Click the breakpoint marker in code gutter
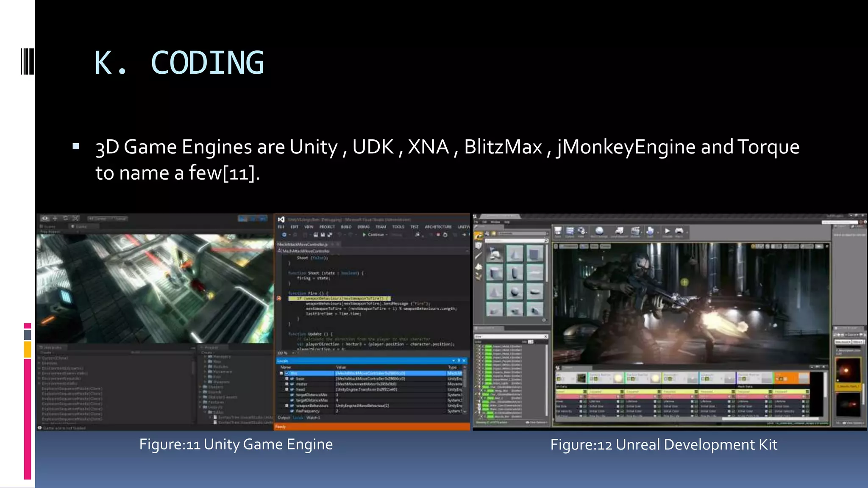 (279, 298)
